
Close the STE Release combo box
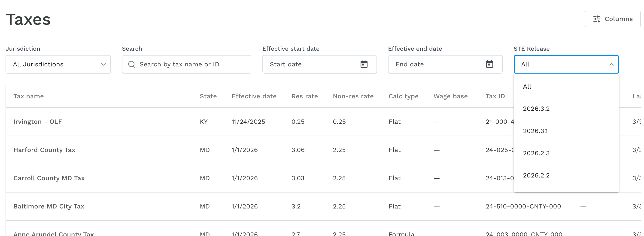point(566,64)
